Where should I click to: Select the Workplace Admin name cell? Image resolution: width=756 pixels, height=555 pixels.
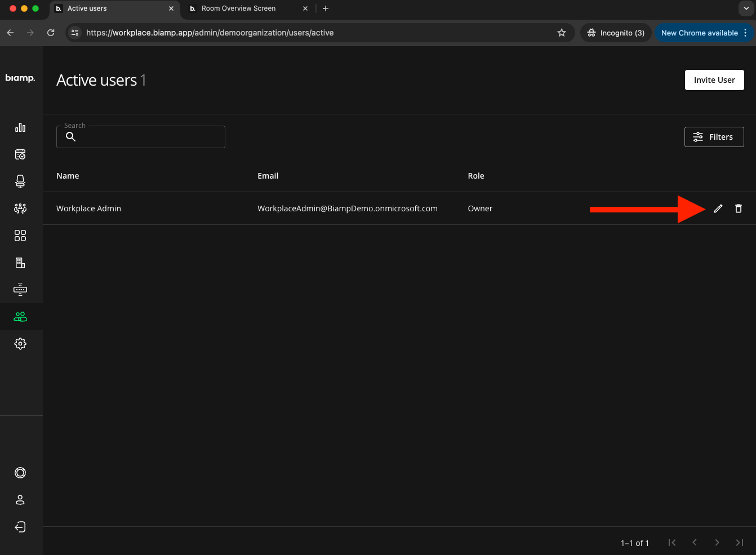coord(88,208)
